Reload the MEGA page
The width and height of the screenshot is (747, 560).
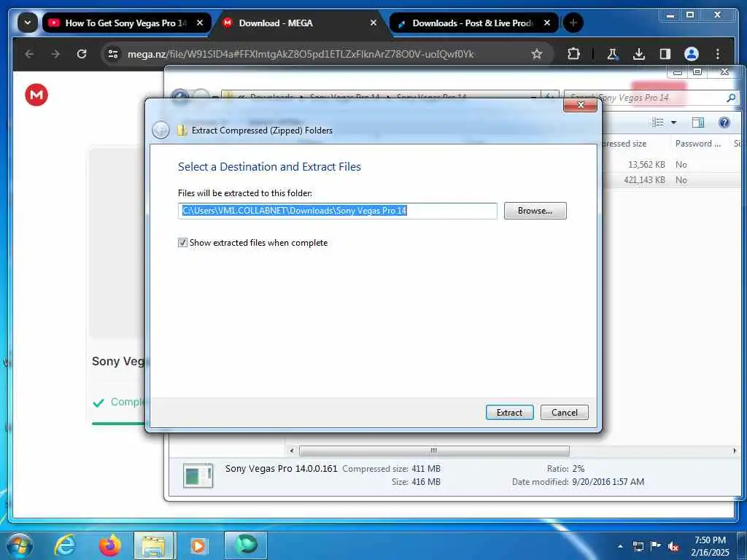(82, 54)
